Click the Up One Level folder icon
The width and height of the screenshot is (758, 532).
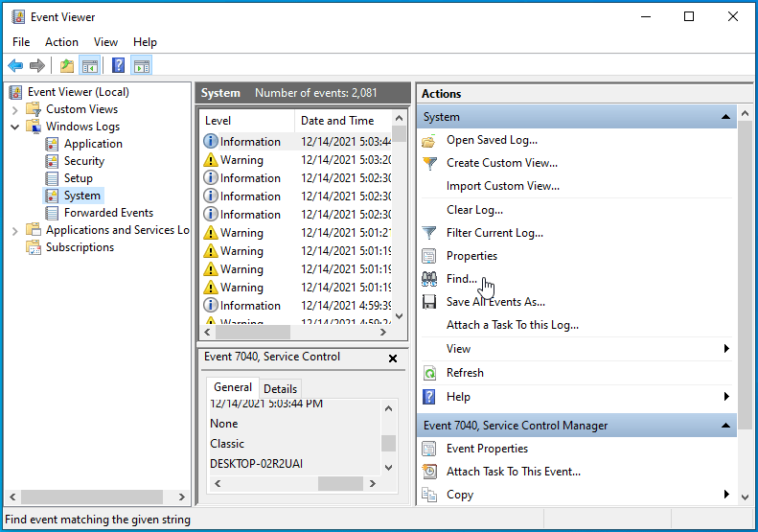click(x=67, y=65)
